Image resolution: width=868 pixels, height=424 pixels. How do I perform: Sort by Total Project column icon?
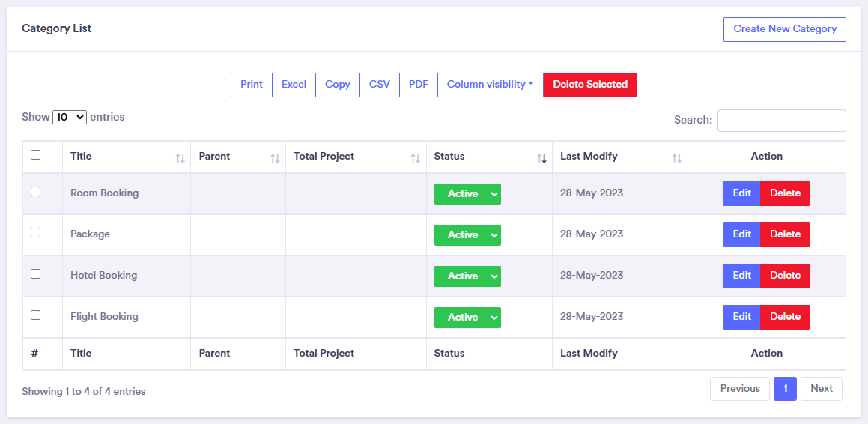[x=415, y=158]
